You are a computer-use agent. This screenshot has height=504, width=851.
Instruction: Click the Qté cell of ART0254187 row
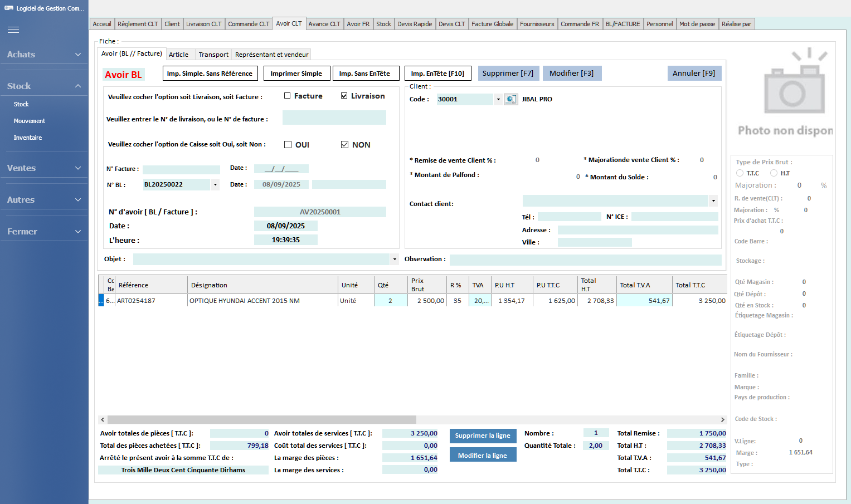coord(390,301)
